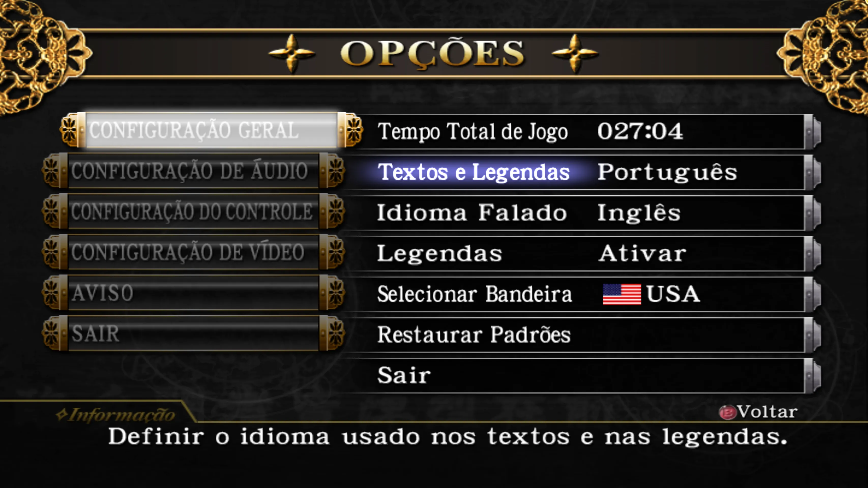Click the Tempo Total de Jogo time value
The height and width of the screenshot is (488, 868).
point(640,131)
